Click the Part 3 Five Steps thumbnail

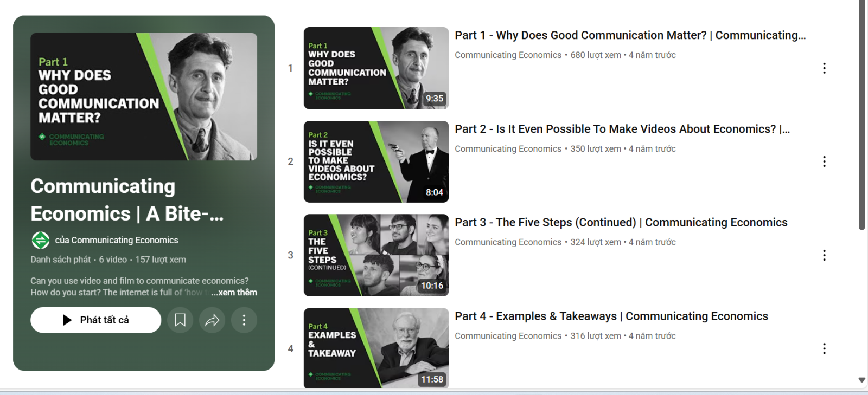tap(376, 255)
